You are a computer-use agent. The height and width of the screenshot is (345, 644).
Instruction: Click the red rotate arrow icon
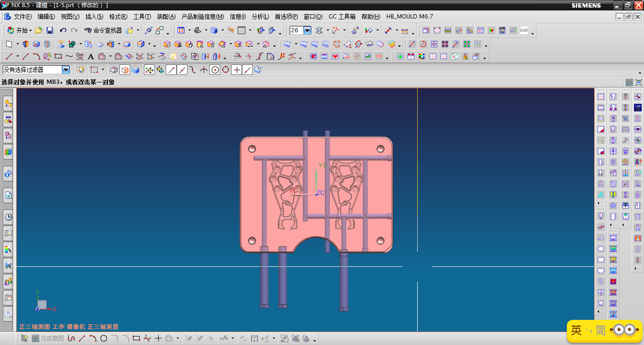coord(423,44)
